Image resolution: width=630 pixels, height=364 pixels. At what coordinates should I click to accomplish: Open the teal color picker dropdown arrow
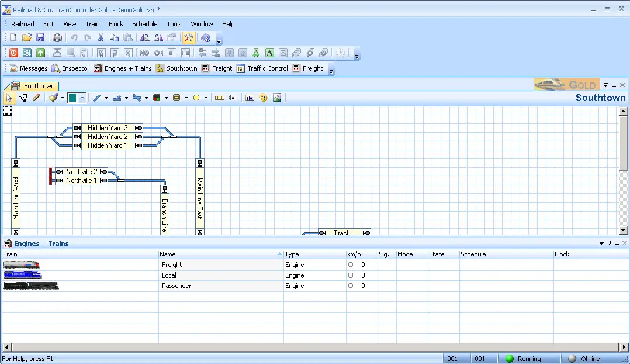click(x=82, y=98)
